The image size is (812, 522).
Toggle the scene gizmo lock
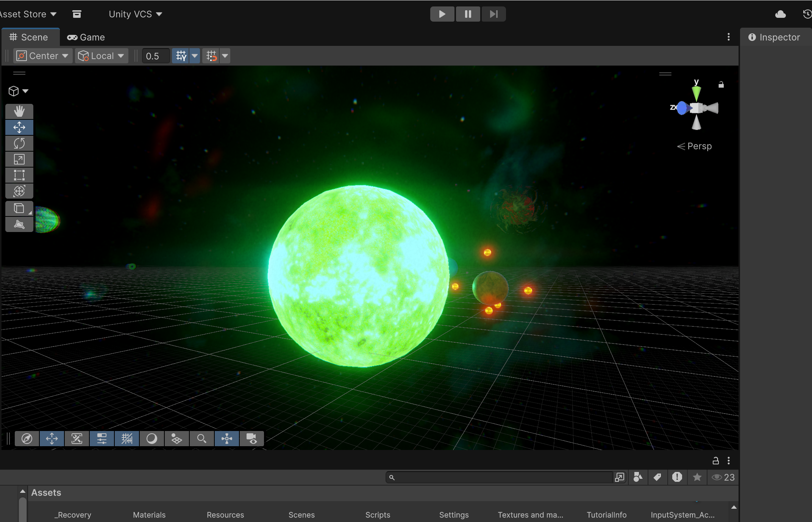[721, 85]
